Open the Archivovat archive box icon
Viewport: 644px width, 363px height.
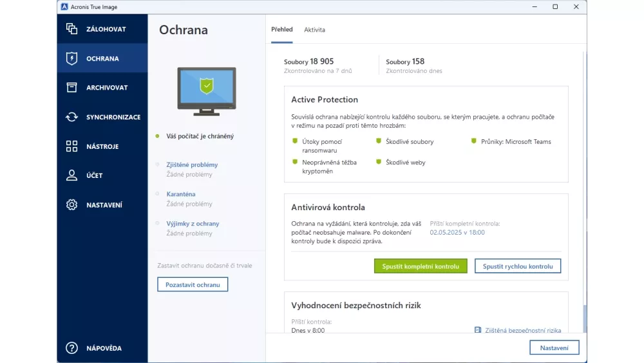point(71,88)
